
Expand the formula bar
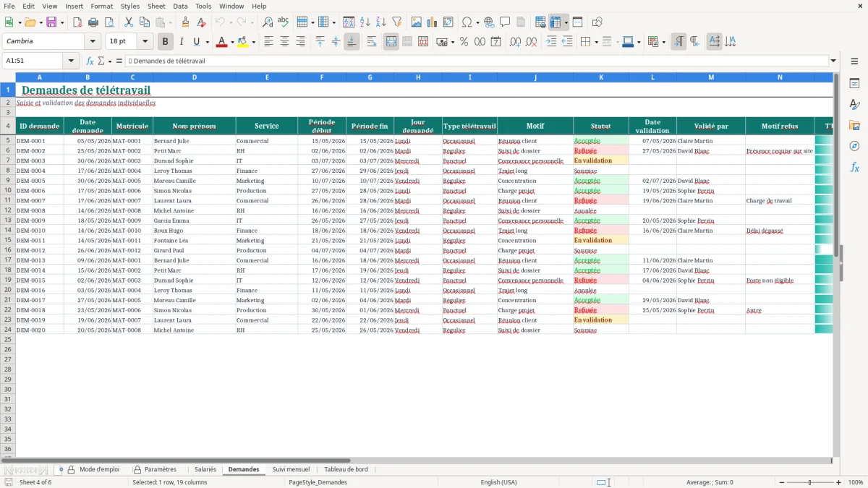[x=834, y=61]
